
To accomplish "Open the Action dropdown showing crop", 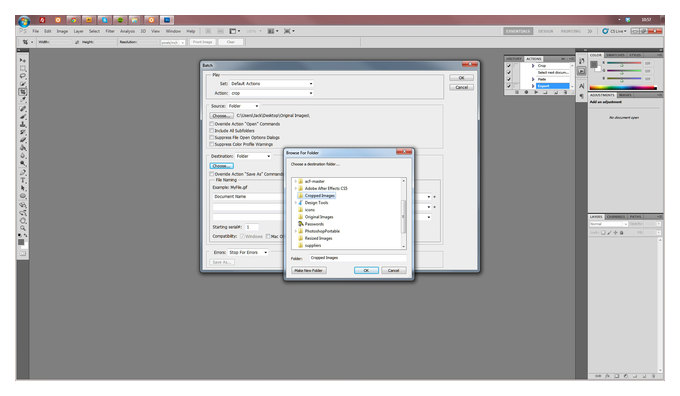I will point(271,93).
